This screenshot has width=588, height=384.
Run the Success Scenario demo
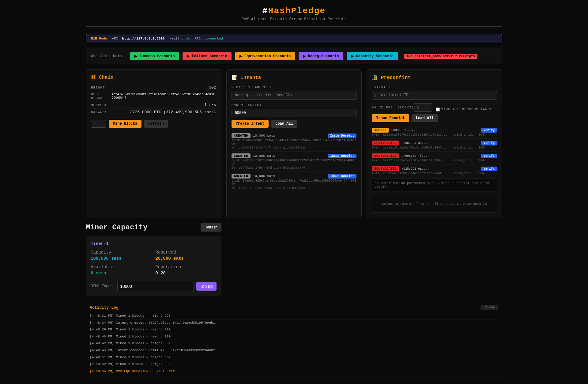(154, 56)
